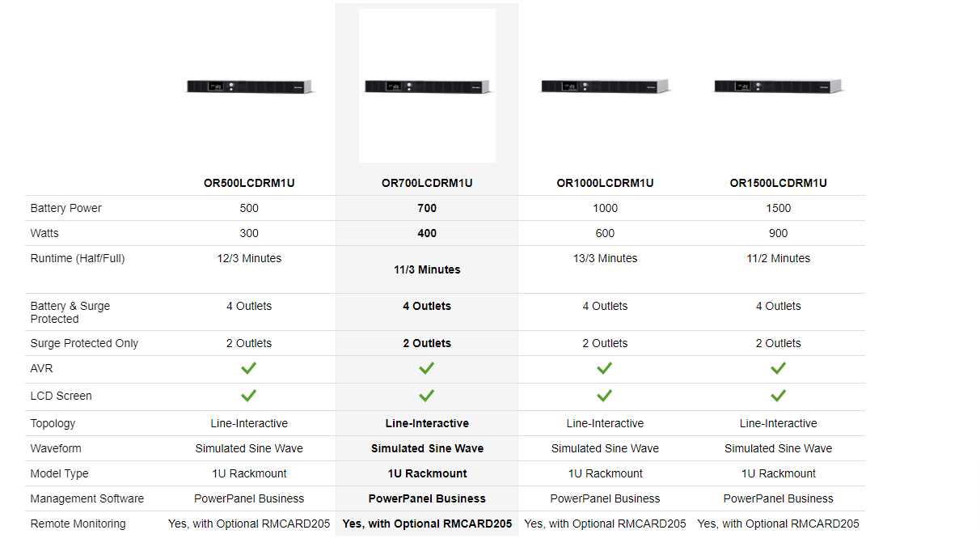Click LCD Screen checkmark for OR500LCDRM1U

[x=249, y=396]
